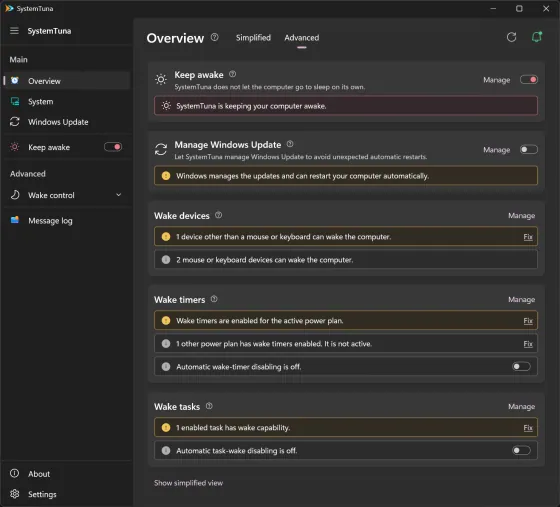Click Manage for Keep awake
560x507 pixels.
point(496,80)
